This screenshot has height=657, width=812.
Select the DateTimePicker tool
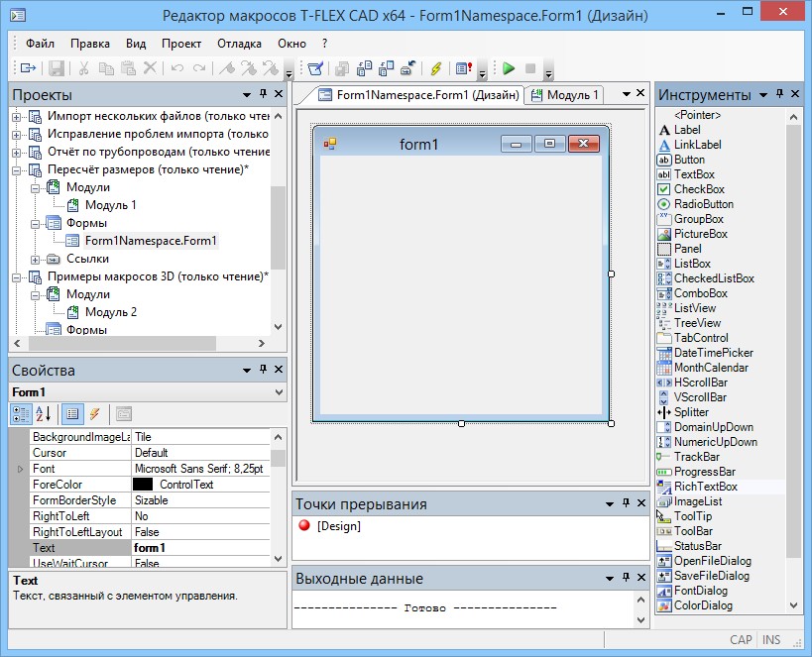click(x=714, y=353)
